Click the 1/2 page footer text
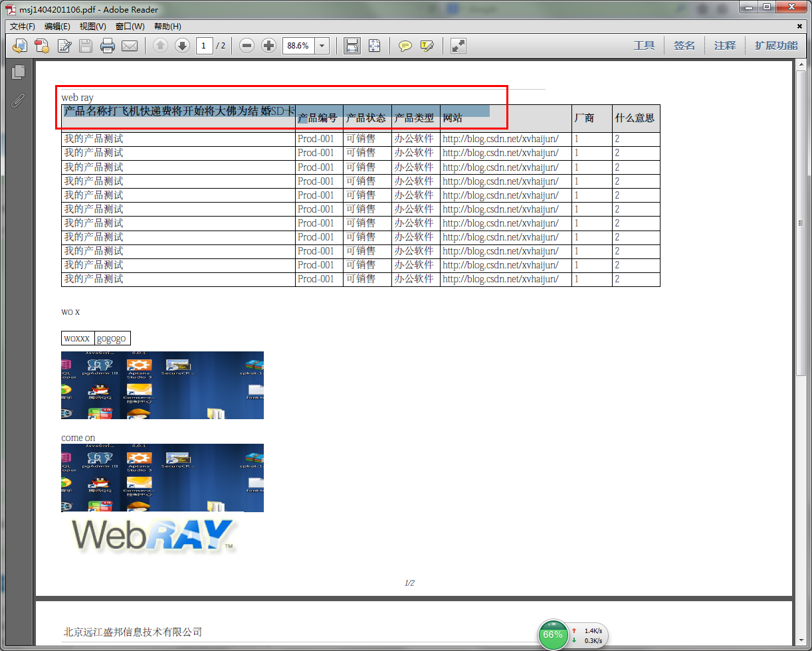The width and height of the screenshot is (812, 651). click(x=409, y=583)
